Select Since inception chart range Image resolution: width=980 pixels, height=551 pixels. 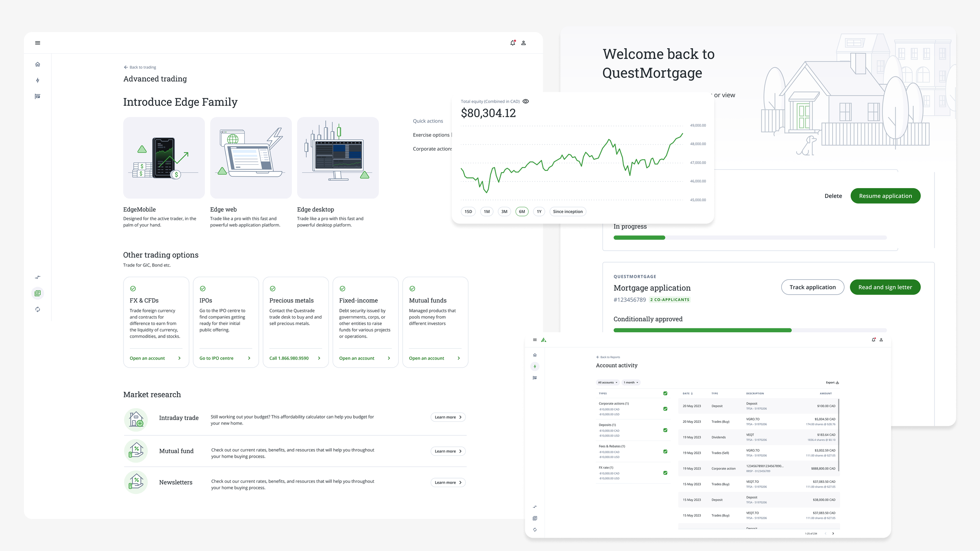coord(568,212)
